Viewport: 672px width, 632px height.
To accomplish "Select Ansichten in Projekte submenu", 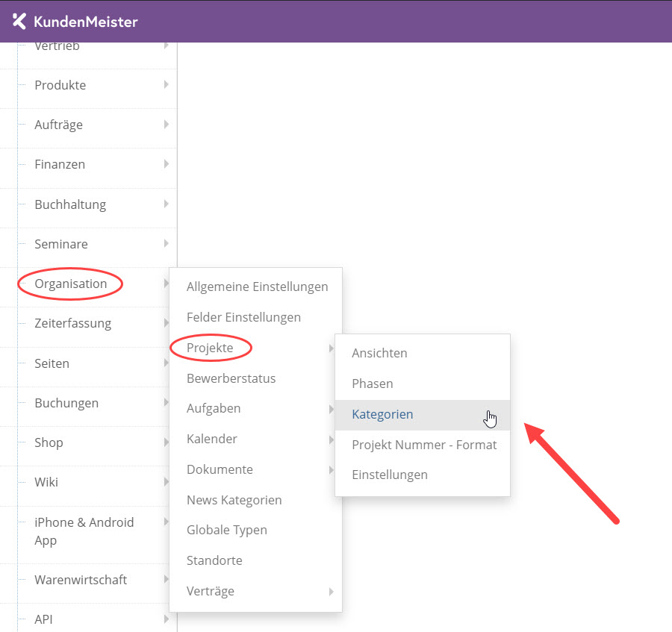I will [379, 353].
